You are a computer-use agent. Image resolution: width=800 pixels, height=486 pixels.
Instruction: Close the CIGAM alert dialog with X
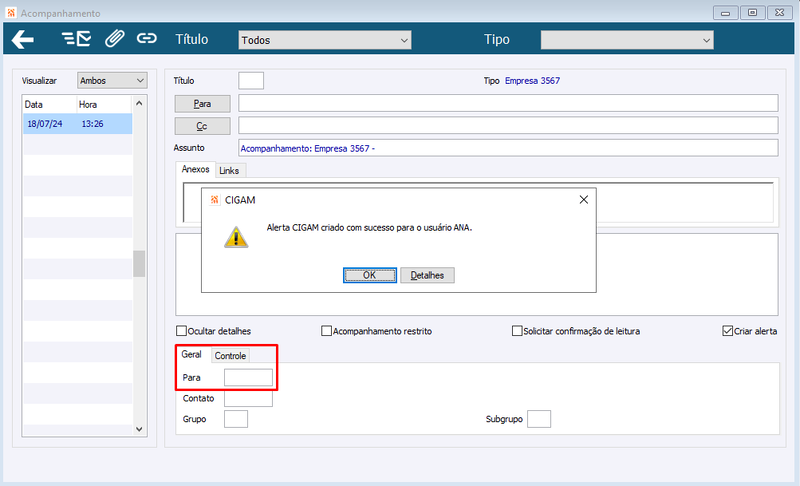pyautogui.click(x=584, y=199)
